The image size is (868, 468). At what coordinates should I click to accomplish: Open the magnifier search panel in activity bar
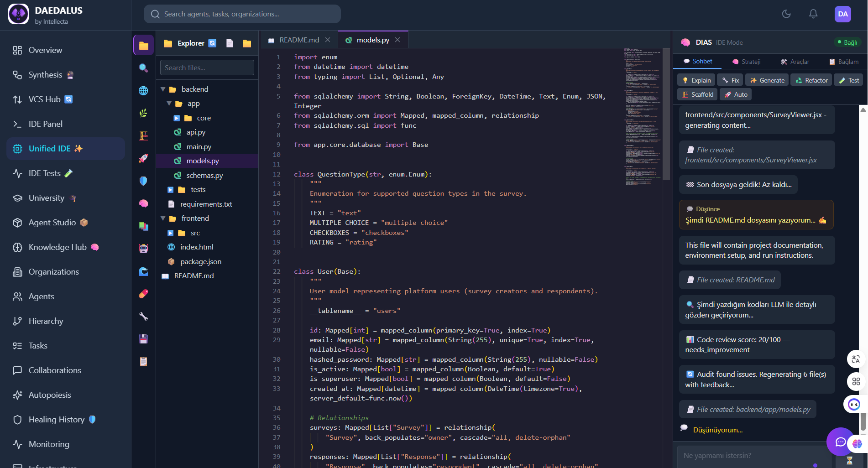143,68
